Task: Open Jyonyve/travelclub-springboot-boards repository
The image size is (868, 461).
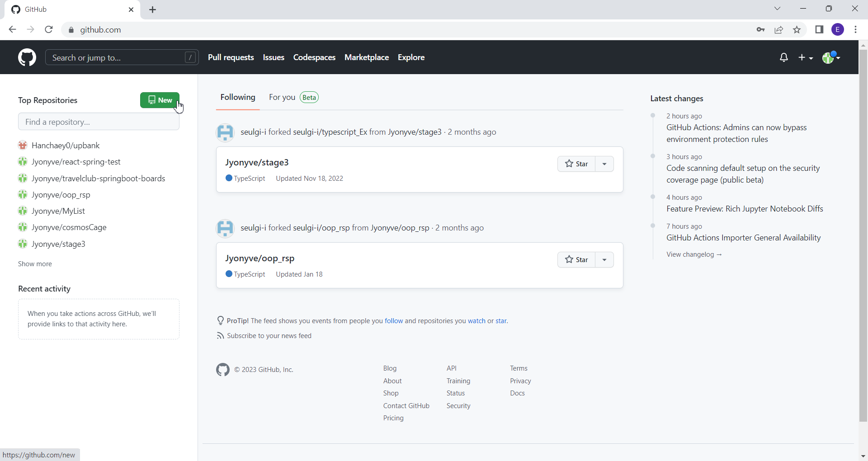Action: (x=99, y=179)
